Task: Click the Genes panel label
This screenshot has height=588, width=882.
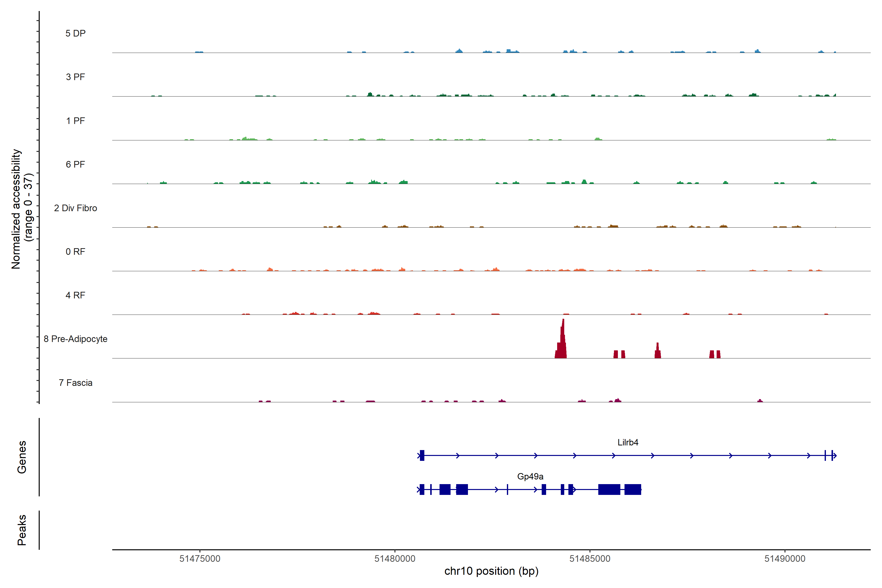Action: (22, 457)
